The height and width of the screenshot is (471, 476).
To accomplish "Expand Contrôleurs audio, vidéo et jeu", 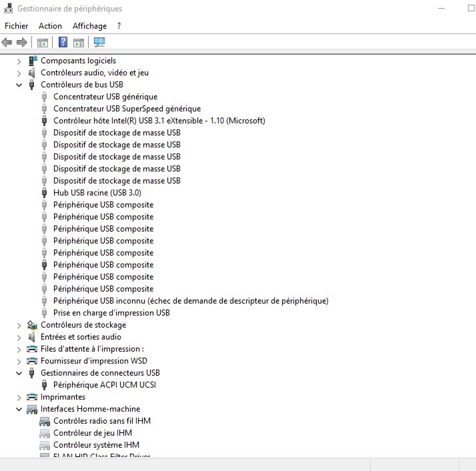I will [x=19, y=73].
